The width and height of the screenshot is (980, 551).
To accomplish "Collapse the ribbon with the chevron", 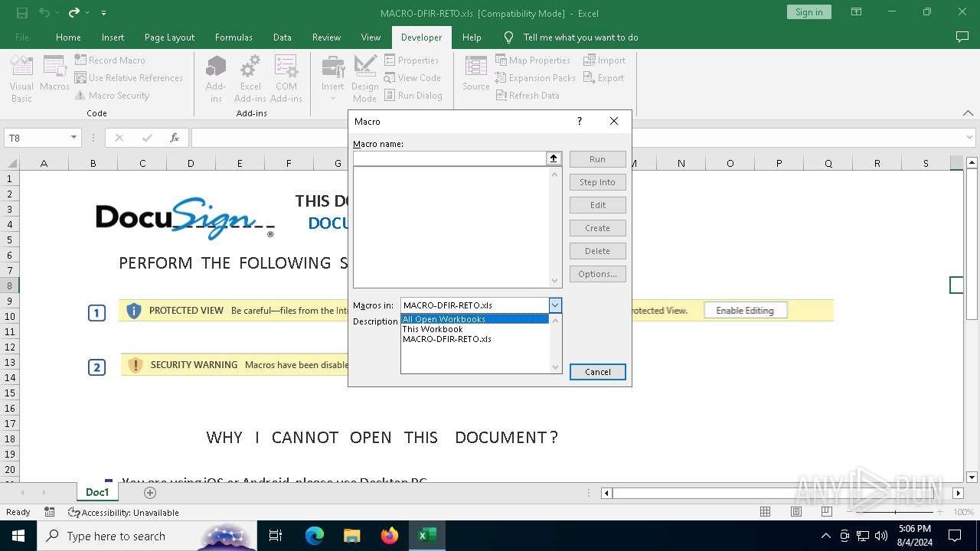I will pyautogui.click(x=967, y=113).
